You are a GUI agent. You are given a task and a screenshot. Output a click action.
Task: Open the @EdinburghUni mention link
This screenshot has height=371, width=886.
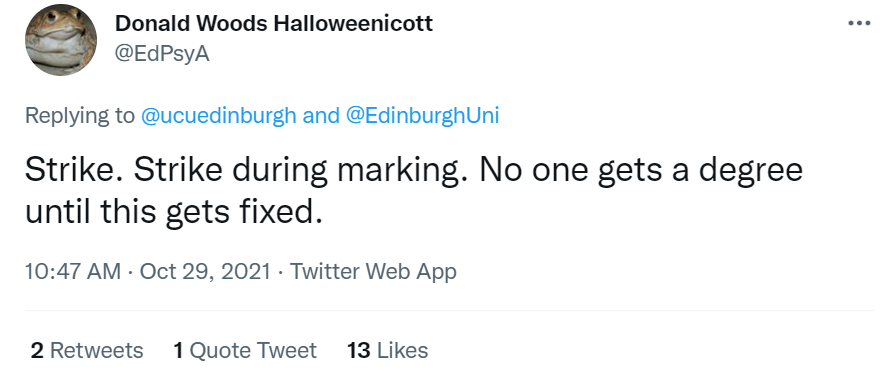coord(422,116)
